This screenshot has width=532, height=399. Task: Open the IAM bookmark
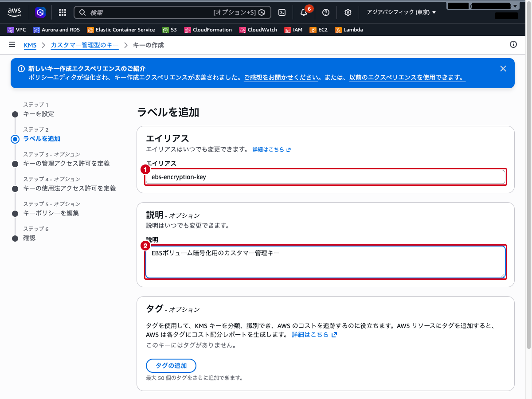point(293,30)
